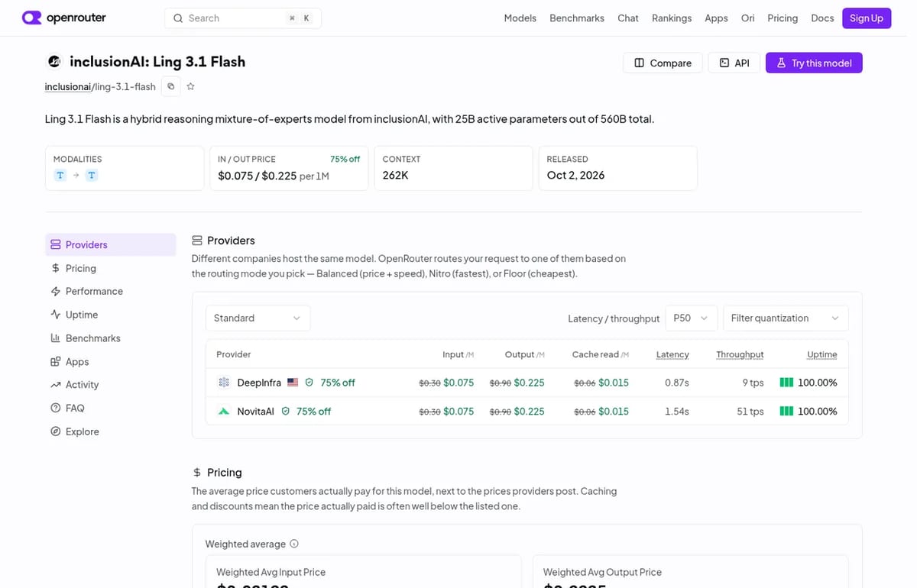Click DeepInfra throughput 9 tps
917x588 pixels.
point(753,383)
